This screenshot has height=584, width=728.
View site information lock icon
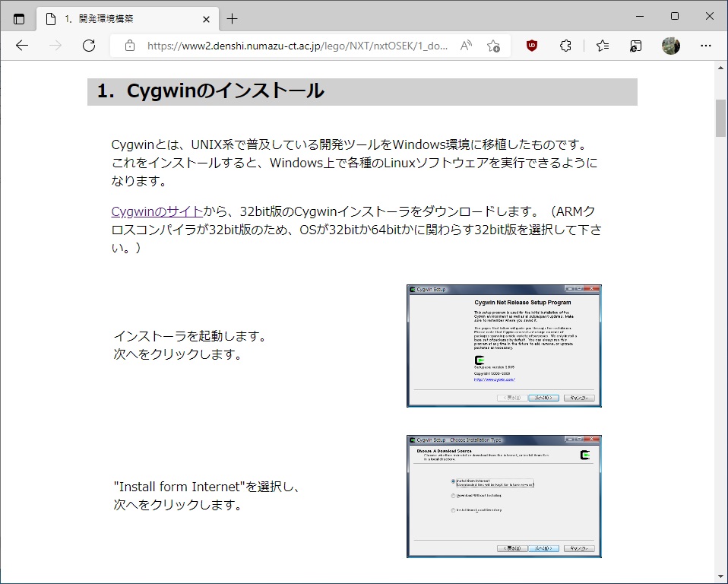(130, 46)
